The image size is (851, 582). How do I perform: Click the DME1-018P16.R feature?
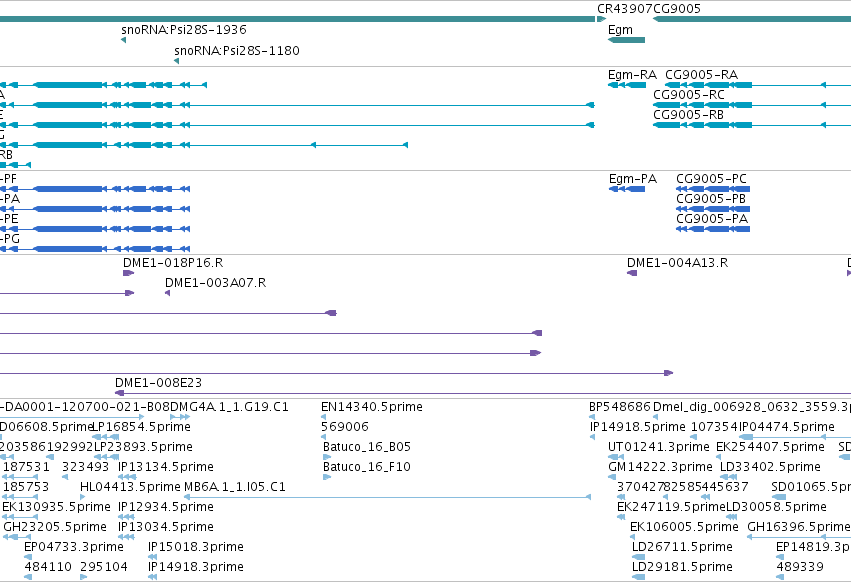129,273
